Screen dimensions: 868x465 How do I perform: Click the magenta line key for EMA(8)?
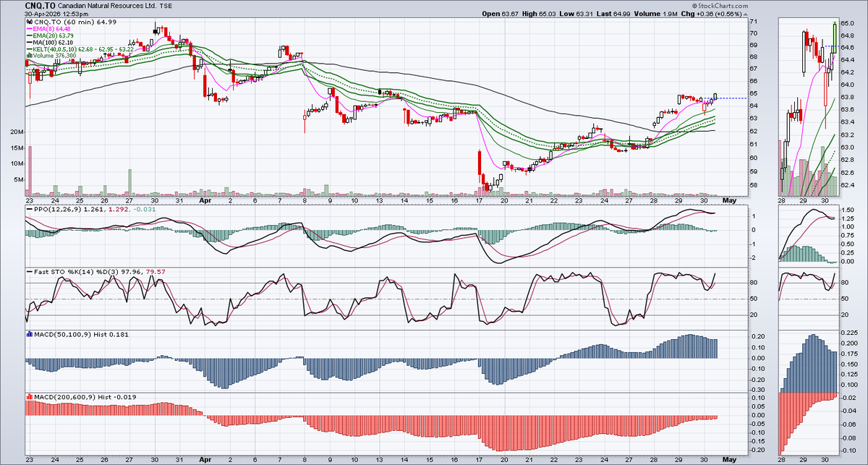pos(29,30)
